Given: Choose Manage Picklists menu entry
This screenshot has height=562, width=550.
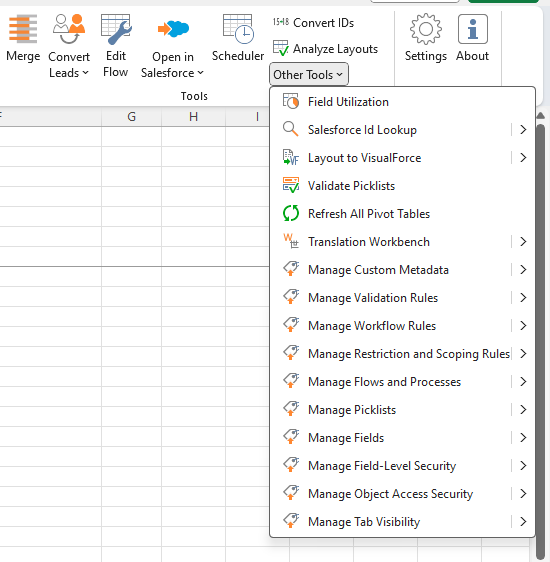Looking at the screenshot, I should pyautogui.click(x=402, y=409).
